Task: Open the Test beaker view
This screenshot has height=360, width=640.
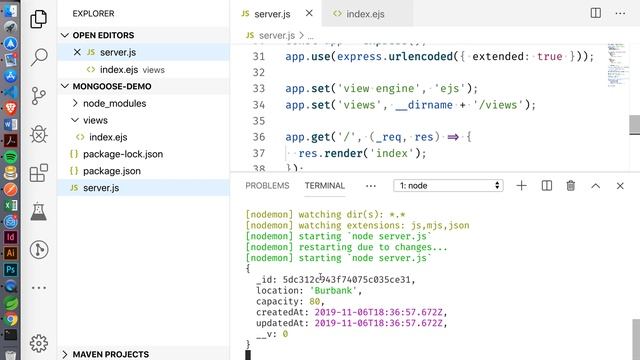Action: (x=38, y=211)
